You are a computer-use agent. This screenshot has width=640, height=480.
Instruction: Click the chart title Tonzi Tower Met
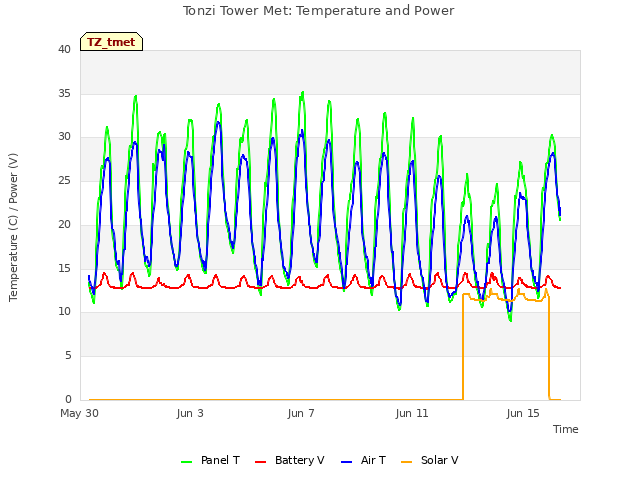(x=318, y=11)
